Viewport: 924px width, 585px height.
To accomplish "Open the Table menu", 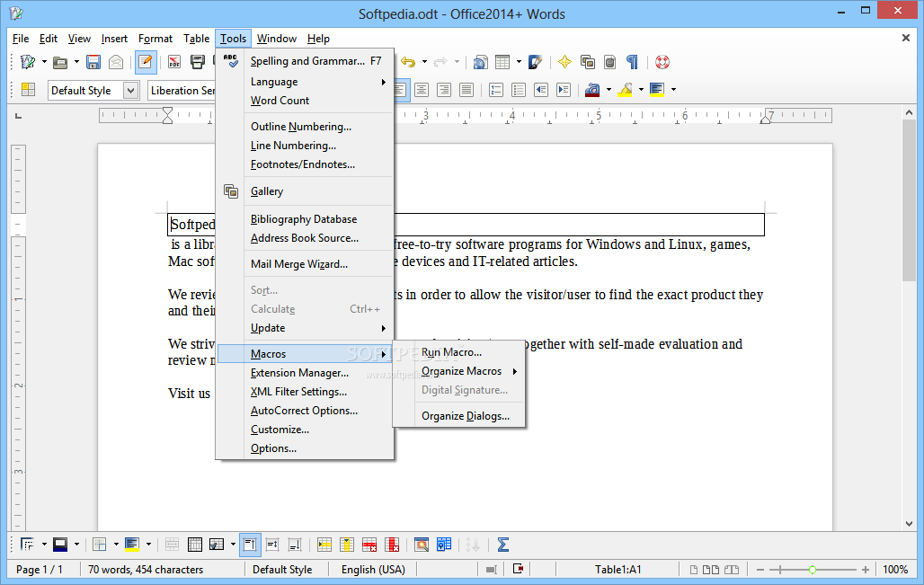I will pos(196,39).
